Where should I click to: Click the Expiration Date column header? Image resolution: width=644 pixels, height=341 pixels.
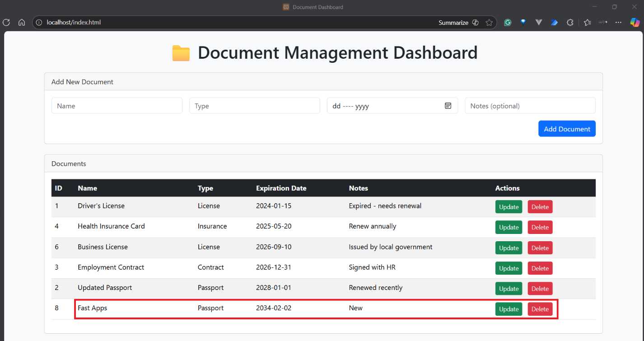(281, 188)
